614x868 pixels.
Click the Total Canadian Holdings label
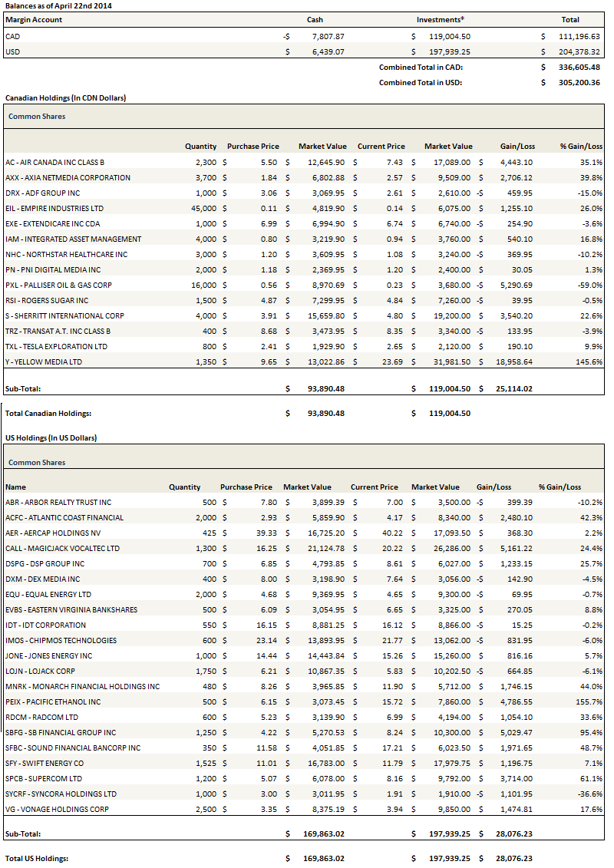48,413
